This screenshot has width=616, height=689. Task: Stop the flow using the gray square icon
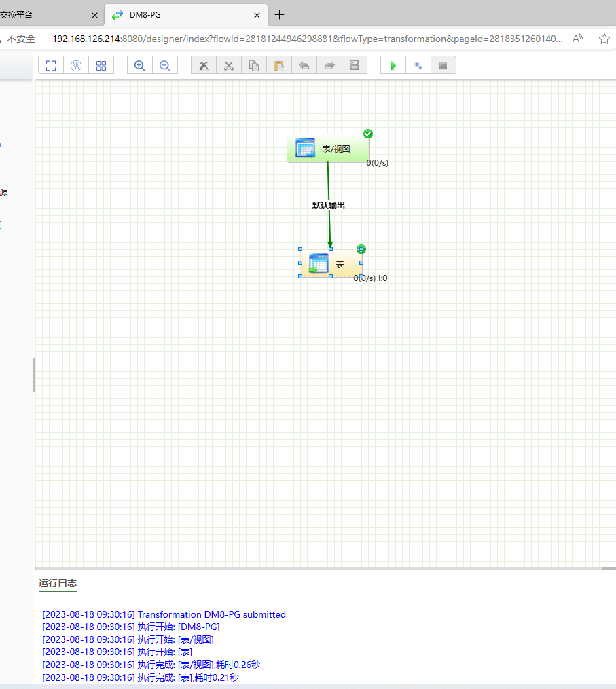click(443, 65)
